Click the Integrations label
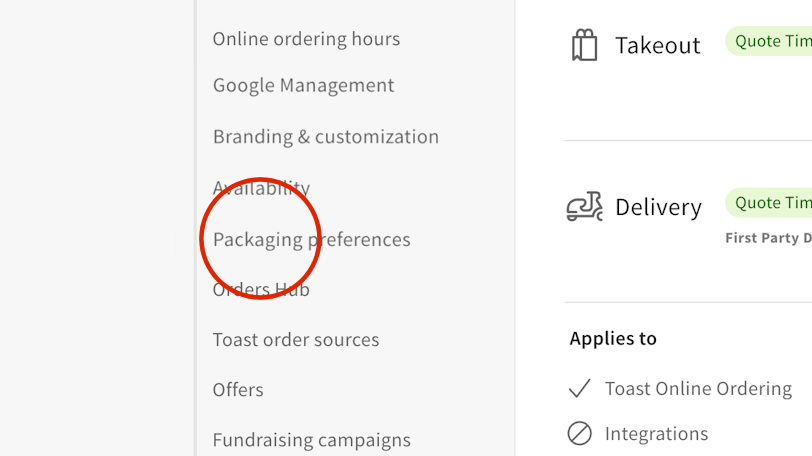The width and height of the screenshot is (812, 456). (x=656, y=433)
